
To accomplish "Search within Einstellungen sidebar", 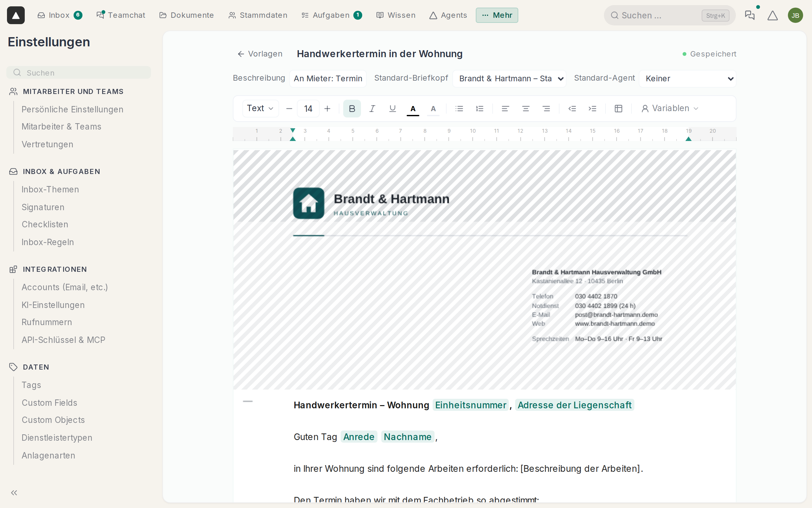I will [79, 73].
